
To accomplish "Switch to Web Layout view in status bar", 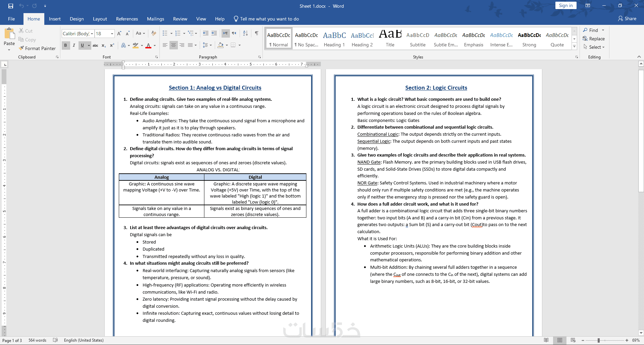I will click(573, 340).
